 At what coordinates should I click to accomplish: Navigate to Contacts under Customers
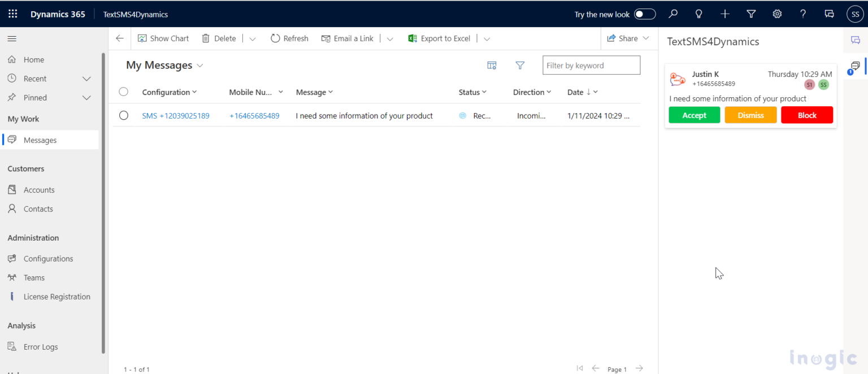pyautogui.click(x=37, y=208)
